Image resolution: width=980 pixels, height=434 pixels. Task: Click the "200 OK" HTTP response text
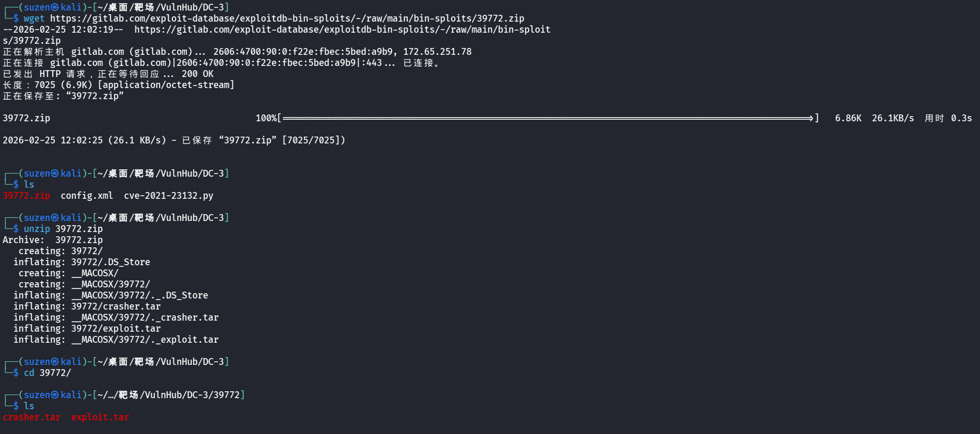click(198, 74)
